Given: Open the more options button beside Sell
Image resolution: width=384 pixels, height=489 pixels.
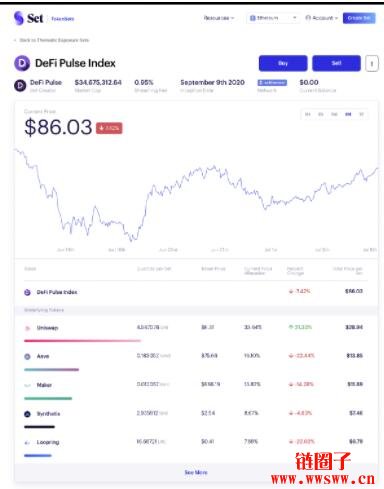Looking at the screenshot, I should (372, 63).
